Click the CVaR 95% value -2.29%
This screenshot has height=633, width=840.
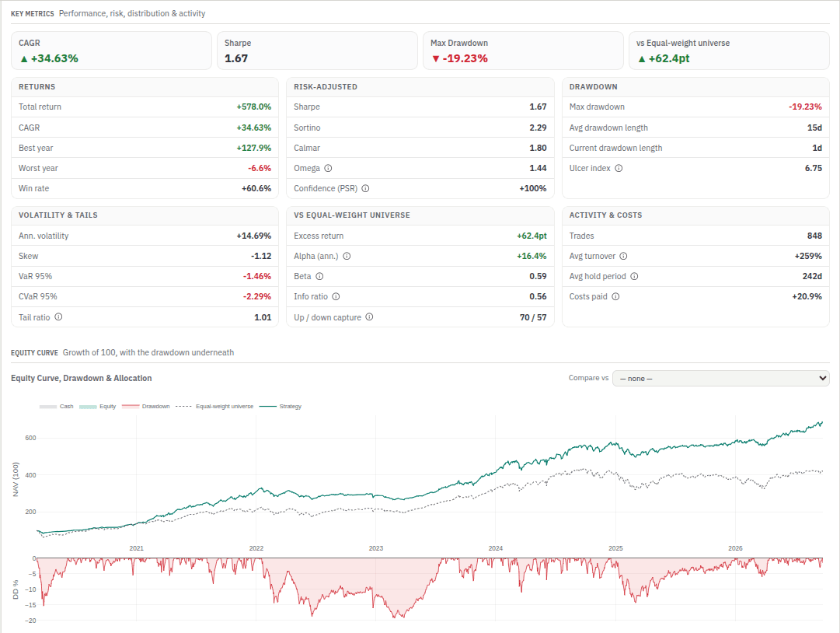pos(257,297)
